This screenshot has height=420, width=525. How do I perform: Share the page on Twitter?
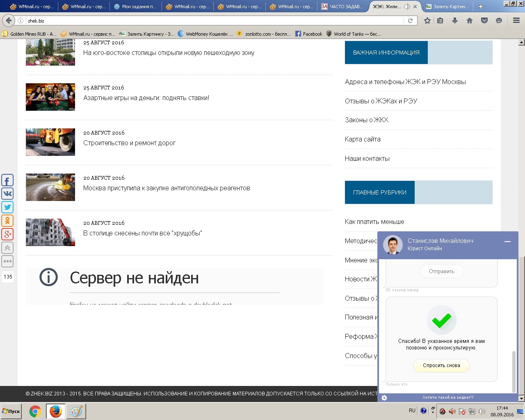pyautogui.click(x=7, y=207)
